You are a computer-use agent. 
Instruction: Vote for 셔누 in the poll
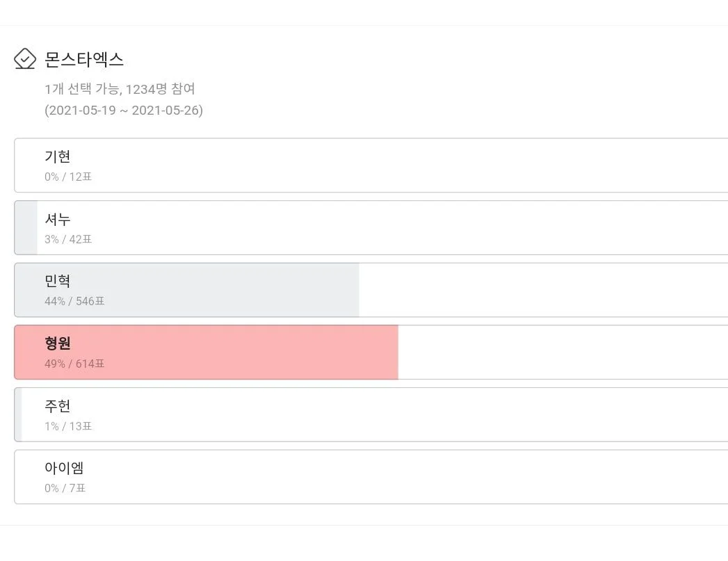(x=58, y=219)
